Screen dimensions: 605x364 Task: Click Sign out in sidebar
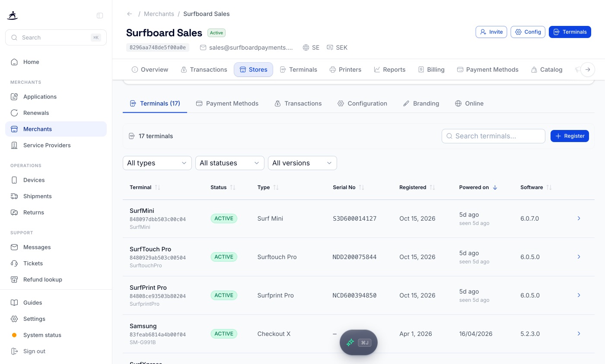click(56, 351)
